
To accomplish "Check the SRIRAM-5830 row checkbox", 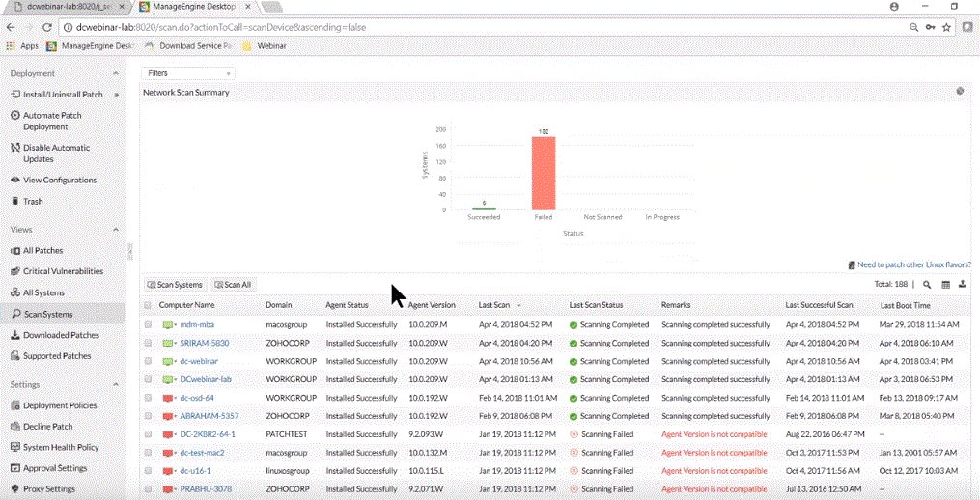I will tap(148, 343).
